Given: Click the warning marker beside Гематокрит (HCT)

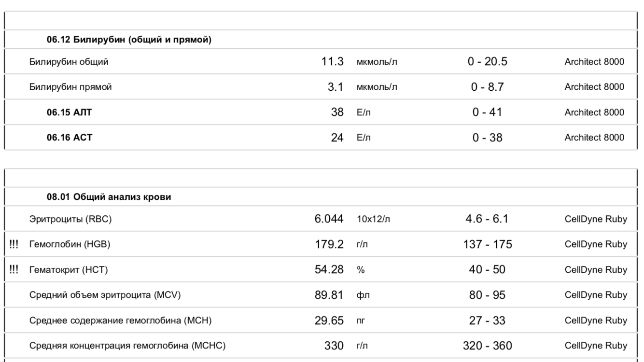Looking at the screenshot, I should coord(14,270).
